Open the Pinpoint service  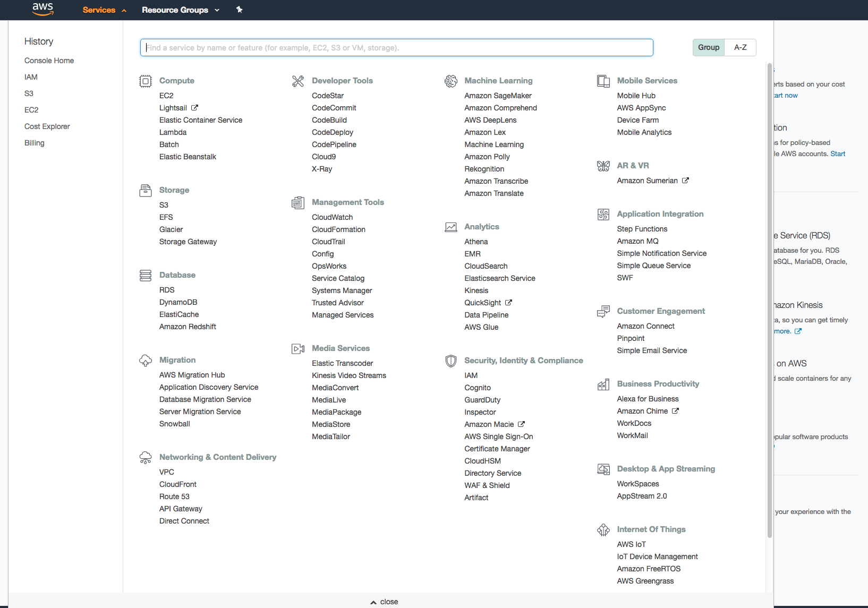(x=631, y=338)
